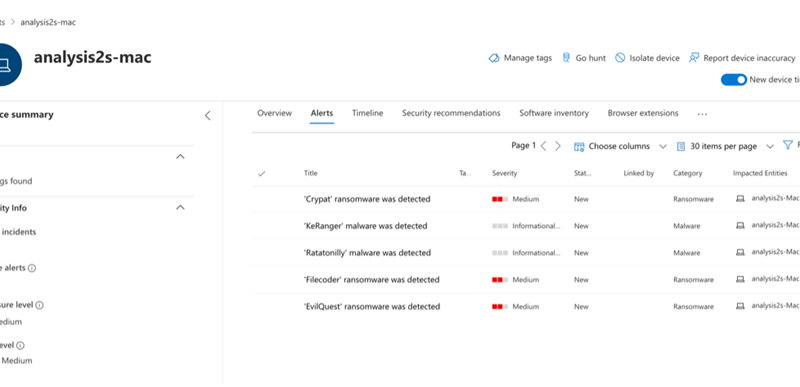Toggle the select-all checkmark in table header
Image resolution: width=800 pixels, height=387 pixels.
[262, 174]
